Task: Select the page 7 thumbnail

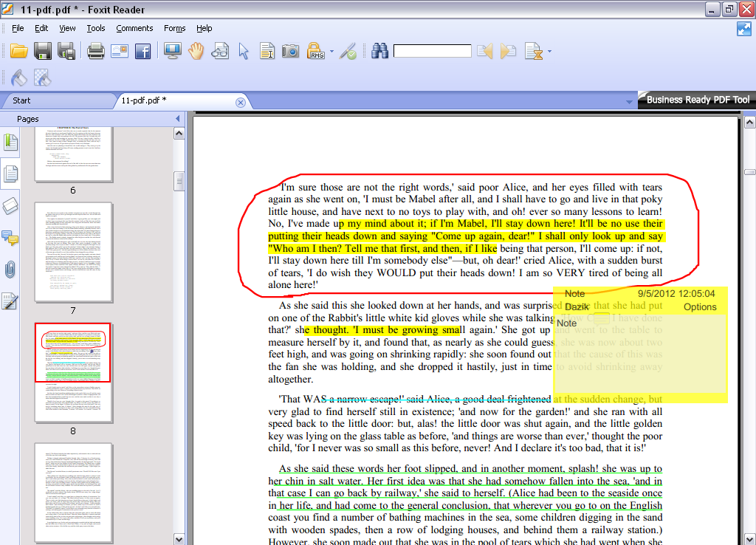Action: (72, 253)
